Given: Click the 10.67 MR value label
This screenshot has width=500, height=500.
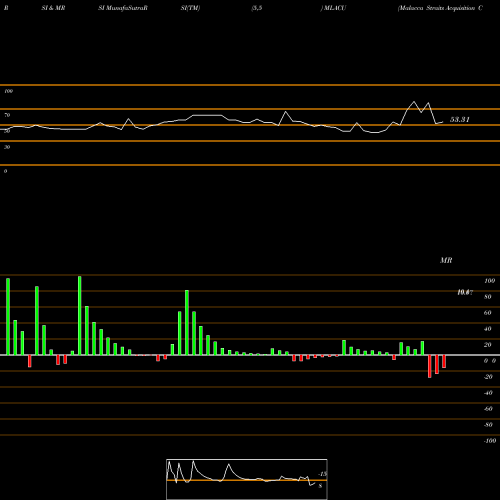Looking at the screenshot, I should coord(465,292).
